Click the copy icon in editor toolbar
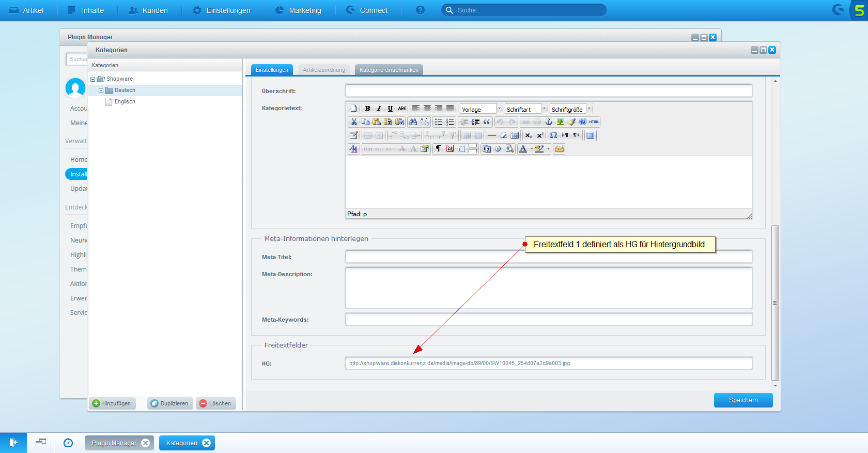The height and width of the screenshot is (453, 868). point(365,122)
